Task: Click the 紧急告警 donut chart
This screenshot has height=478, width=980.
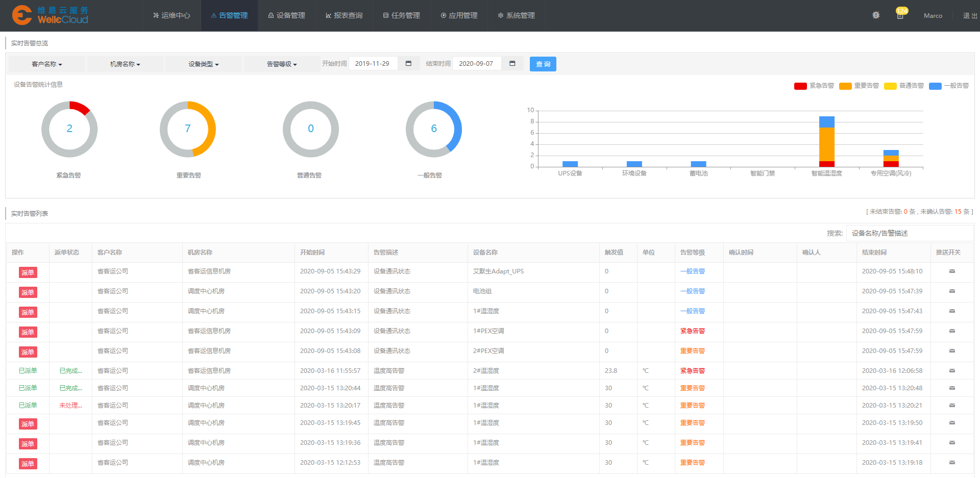Action: point(69,129)
